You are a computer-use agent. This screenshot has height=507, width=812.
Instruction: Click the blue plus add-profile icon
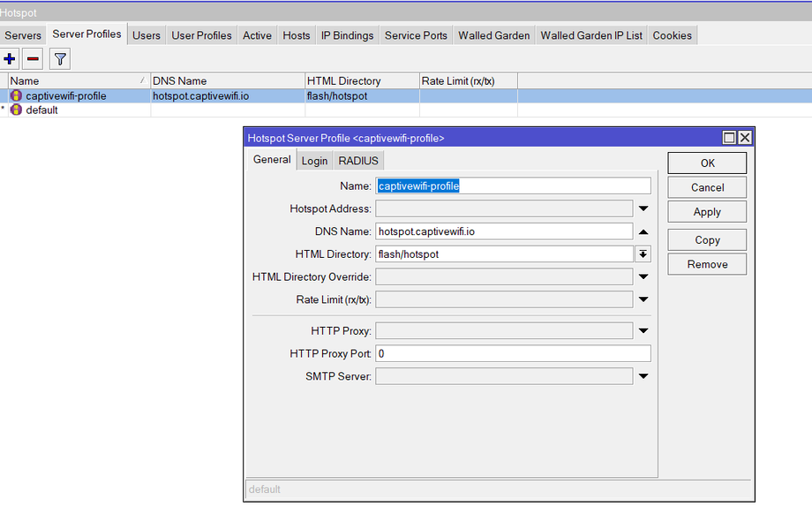(11, 59)
